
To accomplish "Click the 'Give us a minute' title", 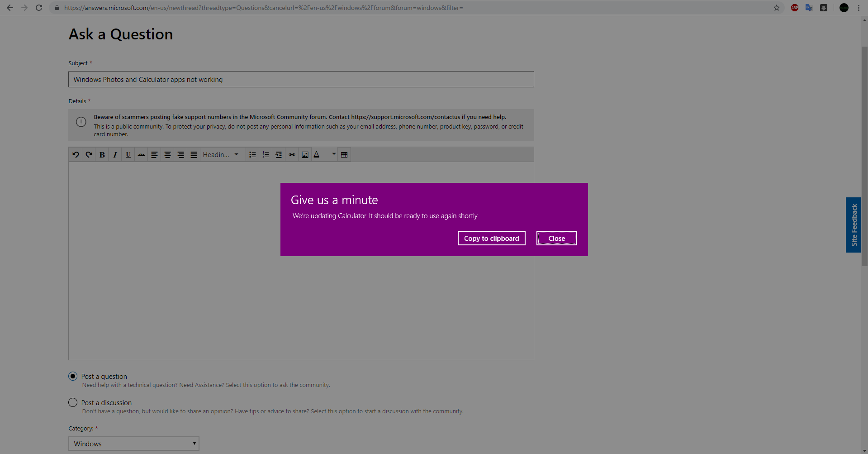I will point(334,200).
